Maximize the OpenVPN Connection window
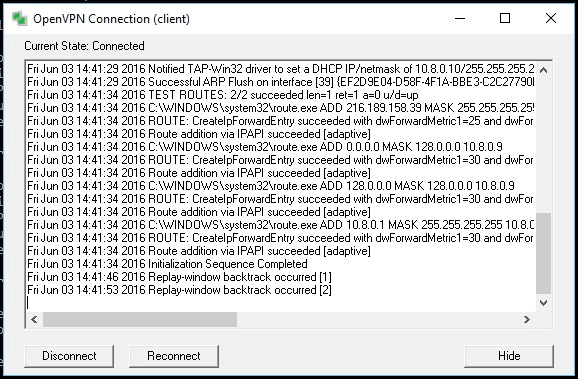 tap(505, 18)
